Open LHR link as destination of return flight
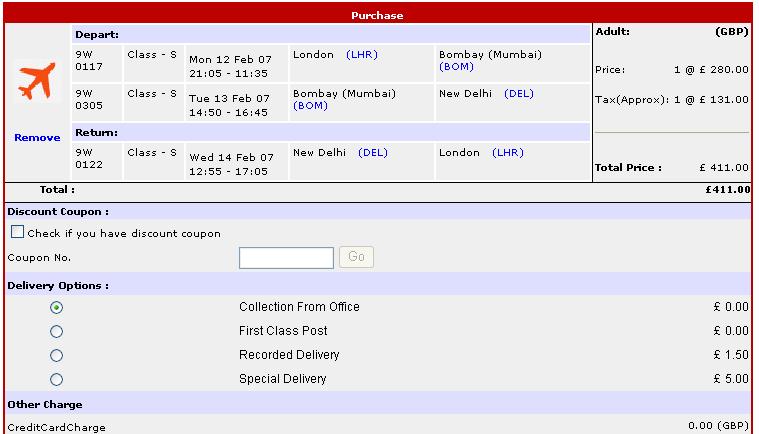 [x=507, y=153]
